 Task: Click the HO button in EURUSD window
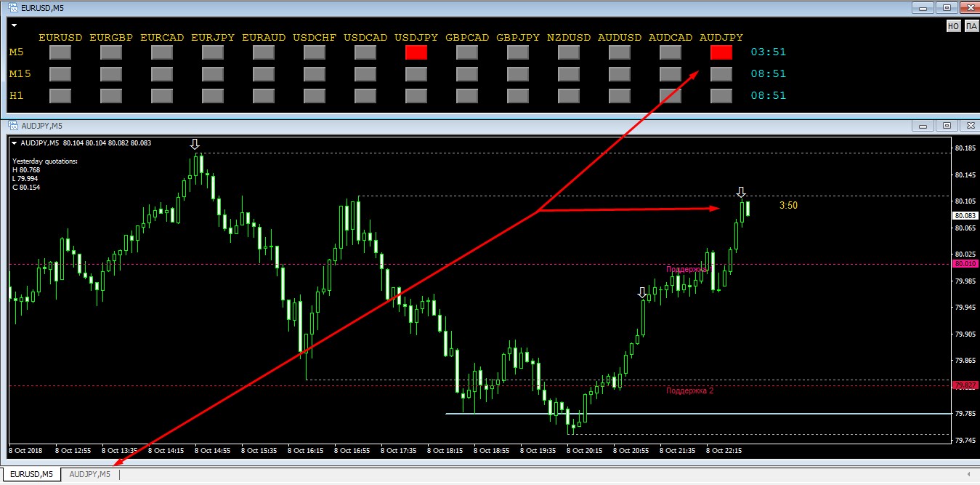pos(953,26)
